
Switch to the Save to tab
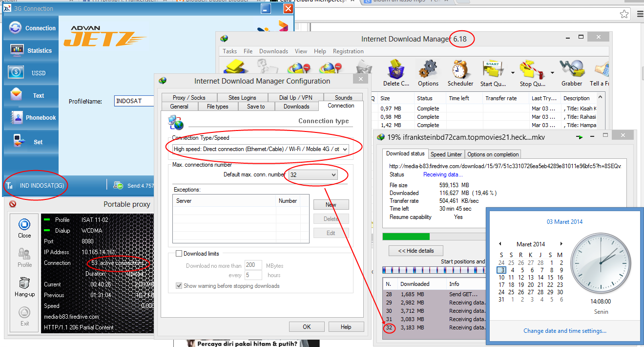tap(256, 106)
